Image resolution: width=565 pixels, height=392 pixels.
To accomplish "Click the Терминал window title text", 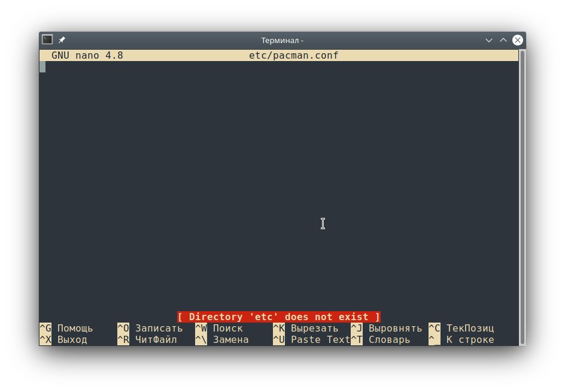I will (x=282, y=40).
